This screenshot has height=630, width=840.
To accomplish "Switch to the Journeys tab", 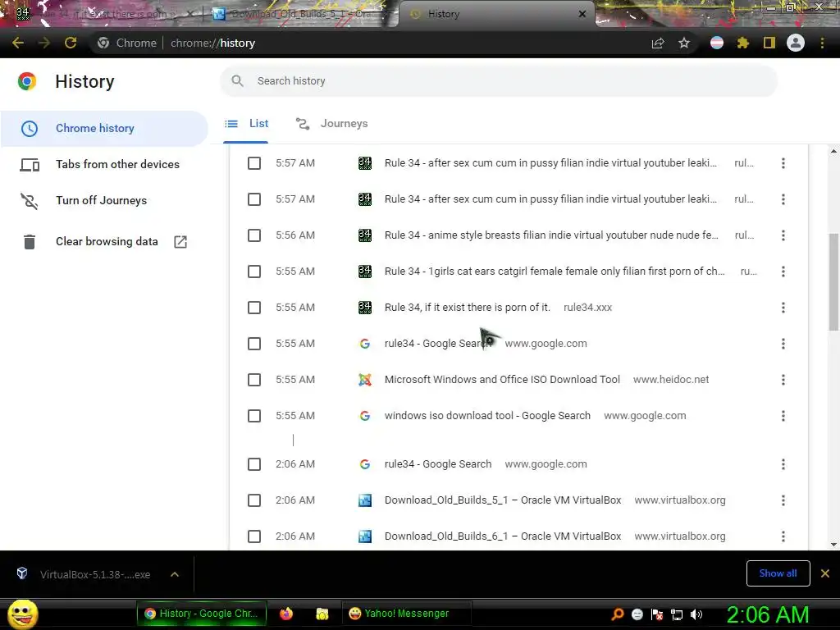I will pos(331,124).
